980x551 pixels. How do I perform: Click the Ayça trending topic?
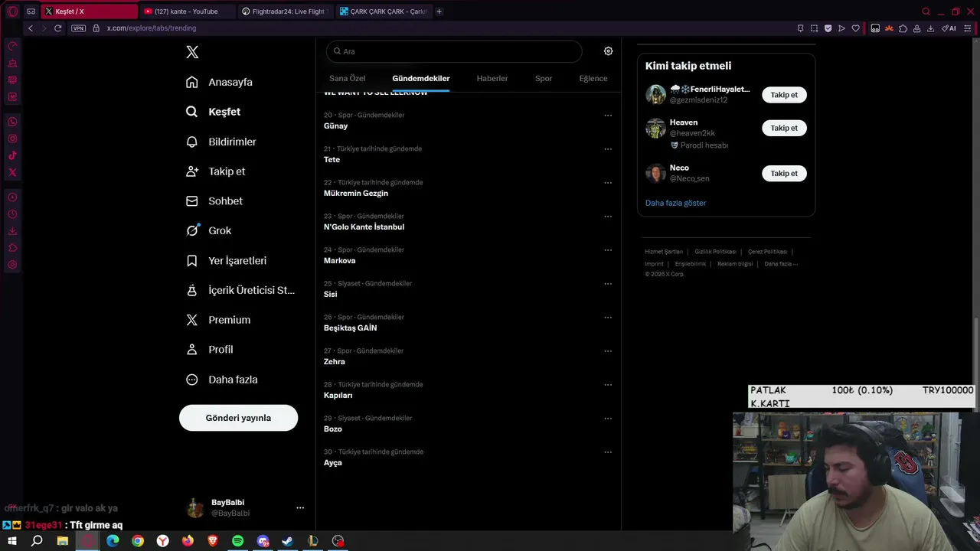(x=332, y=462)
